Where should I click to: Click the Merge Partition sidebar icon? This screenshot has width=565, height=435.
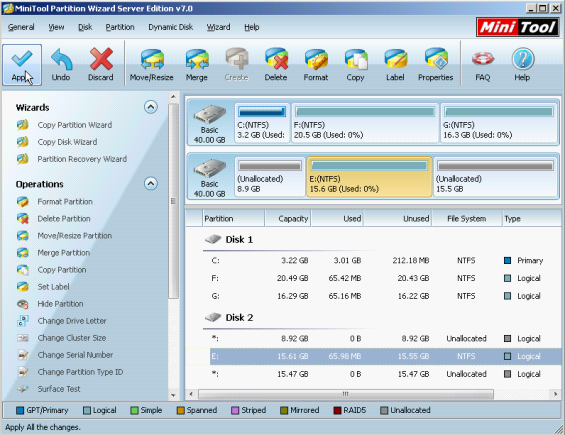(23, 253)
